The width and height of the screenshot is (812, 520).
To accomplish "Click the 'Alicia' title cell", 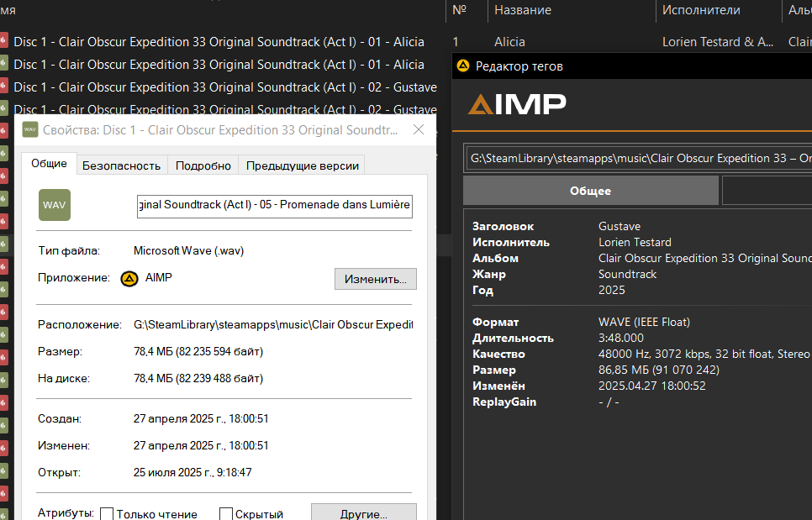I will [x=509, y=42].
